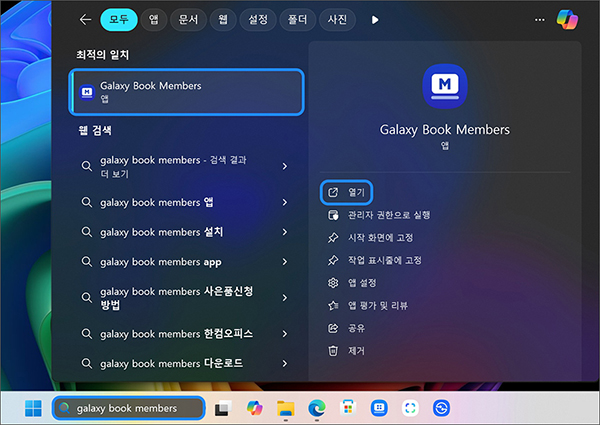
Task: Open Task View on the taskbar
Action: click(223, 408)
